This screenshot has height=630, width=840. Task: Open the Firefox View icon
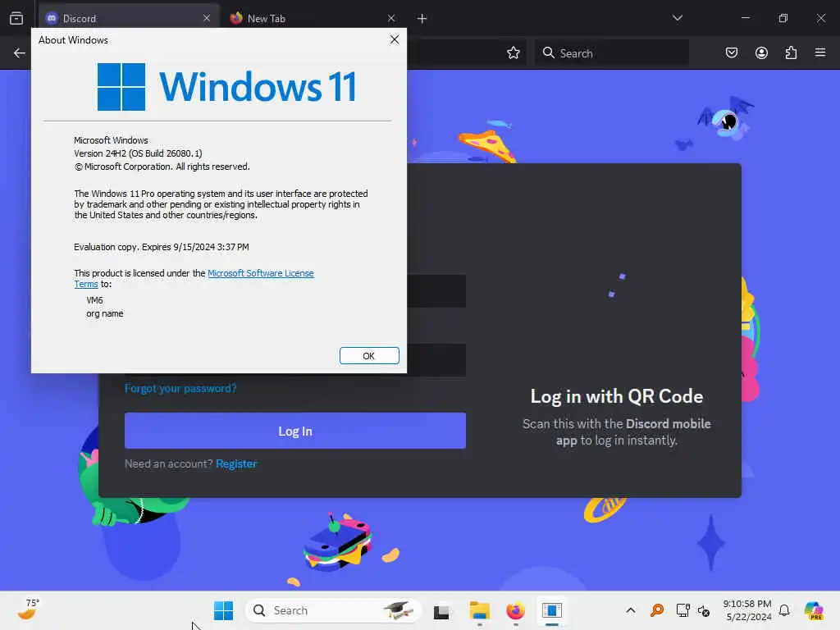(x=16, y=18)
